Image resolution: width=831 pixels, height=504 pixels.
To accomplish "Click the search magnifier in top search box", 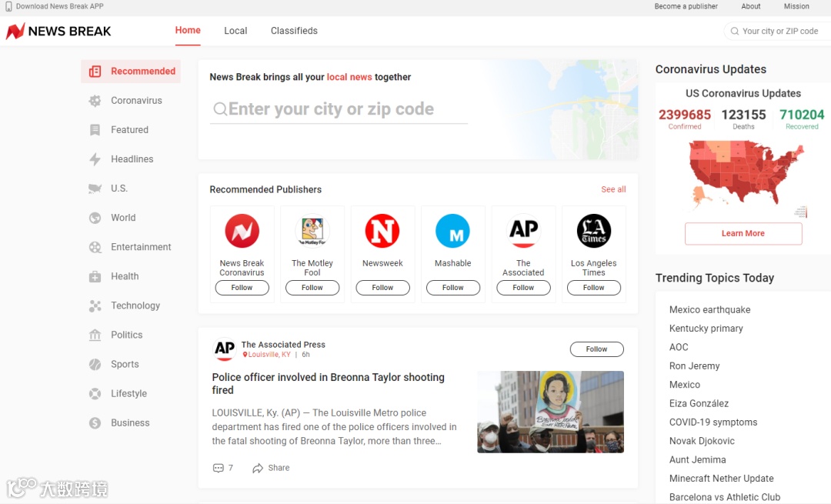I will pos(735,32).
